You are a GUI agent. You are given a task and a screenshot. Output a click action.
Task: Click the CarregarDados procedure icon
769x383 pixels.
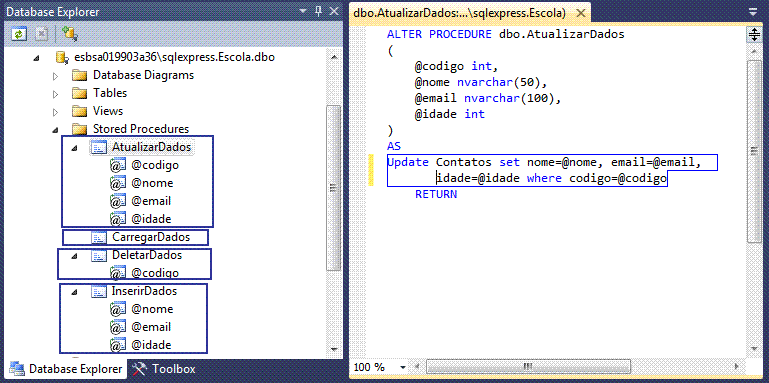[x=99, y=238]
